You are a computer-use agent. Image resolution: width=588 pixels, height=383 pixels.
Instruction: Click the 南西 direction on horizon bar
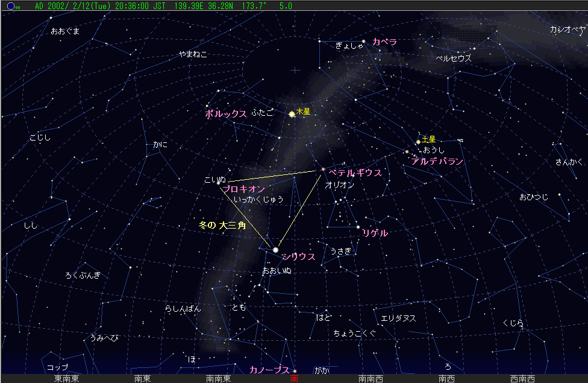tap(446, 379)
